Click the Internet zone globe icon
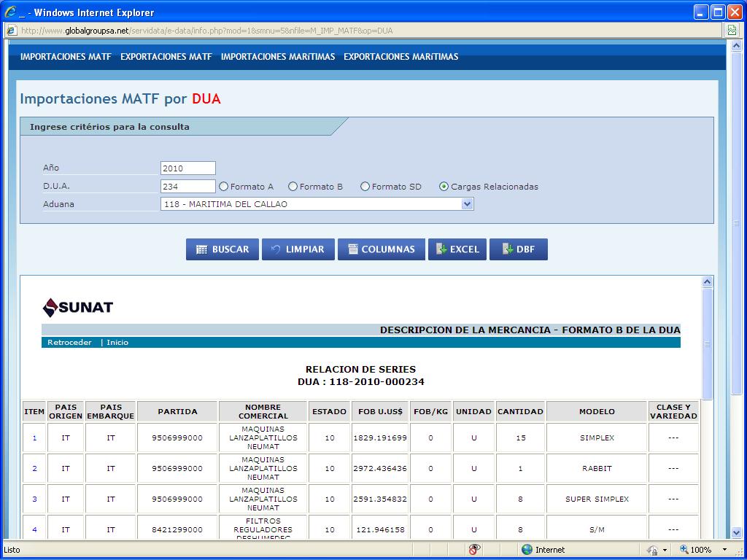The image size is (747, 560). (x=527, y=550)
